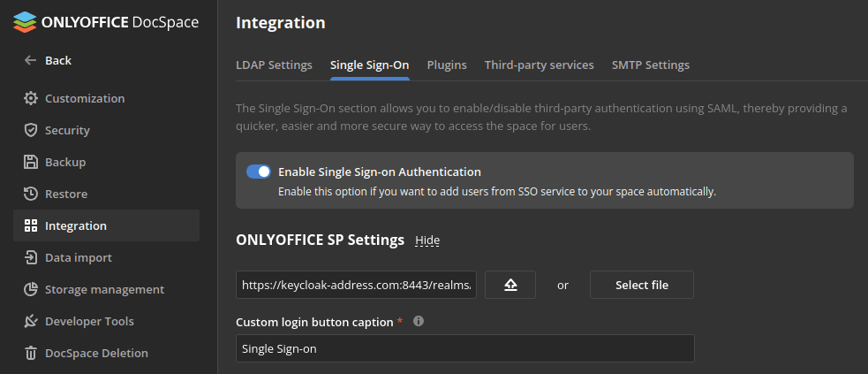
Task: Click the Backup floppy disk icon
Action: [x=30, y=162]
